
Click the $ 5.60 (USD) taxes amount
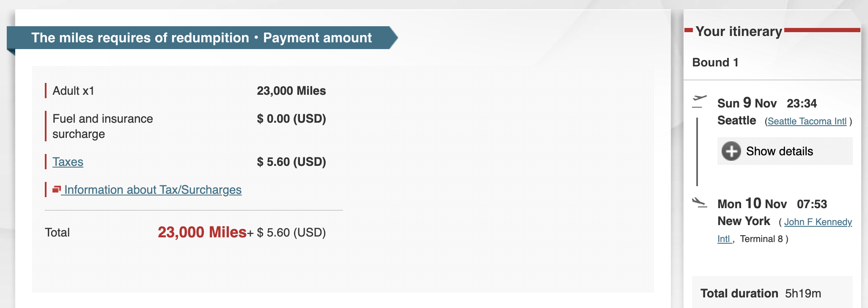click(291, 162)
